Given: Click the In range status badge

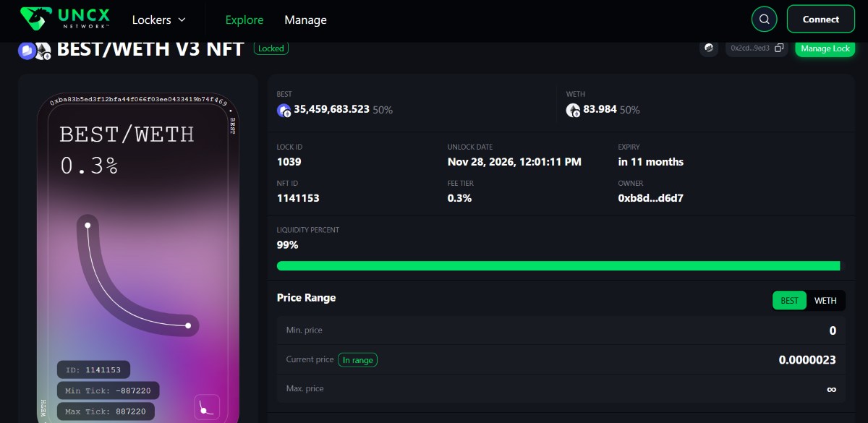Looking at the screenshot, I should [358, 359].
